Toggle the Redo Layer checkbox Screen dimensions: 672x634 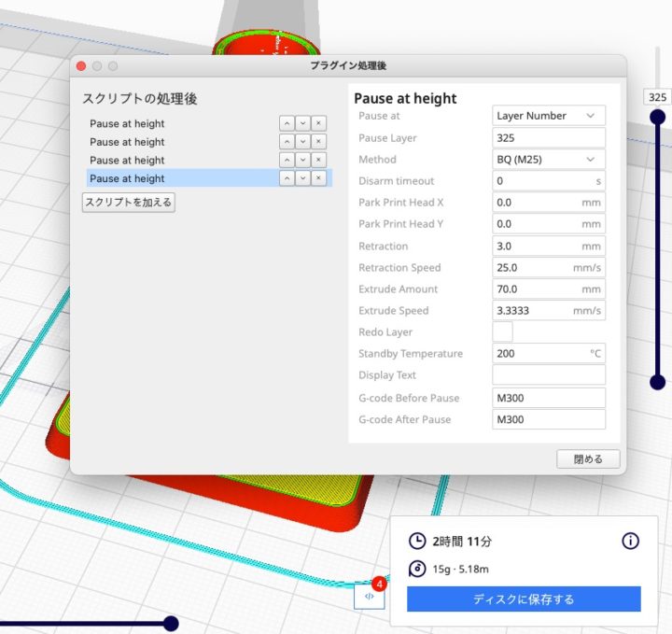pos(502,332)
